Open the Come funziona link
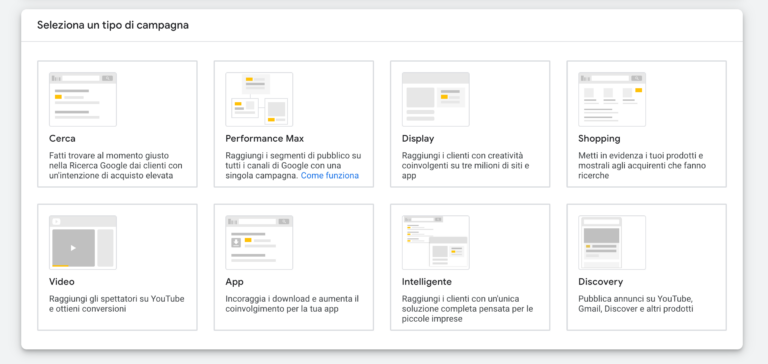Screen dimensions: 768x364 tap(330, 175)
